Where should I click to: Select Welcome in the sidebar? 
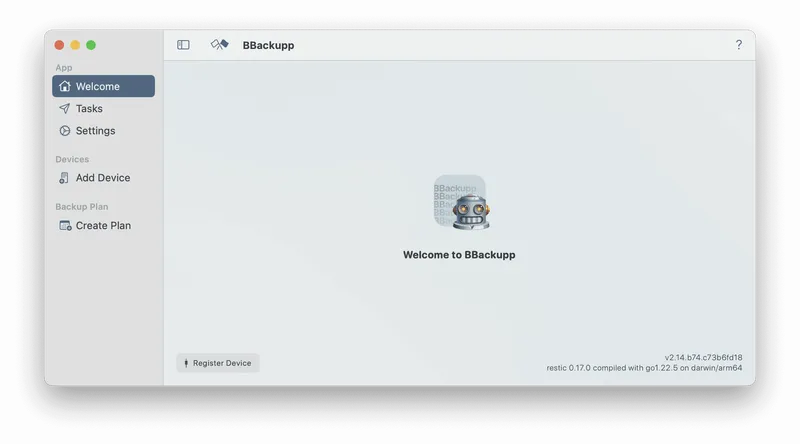click(104, 86)
